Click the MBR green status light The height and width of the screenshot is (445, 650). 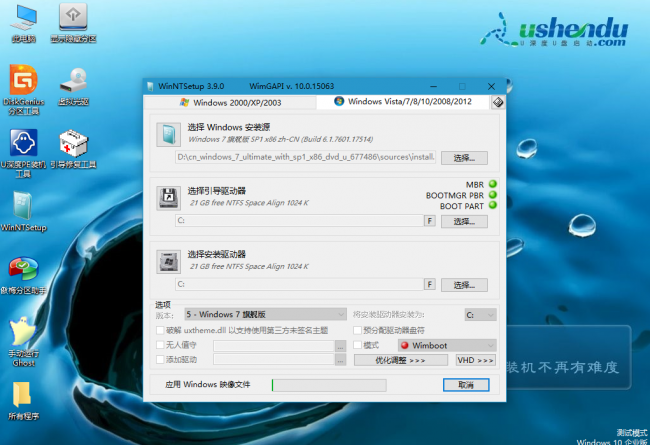[x=492, y=184]
